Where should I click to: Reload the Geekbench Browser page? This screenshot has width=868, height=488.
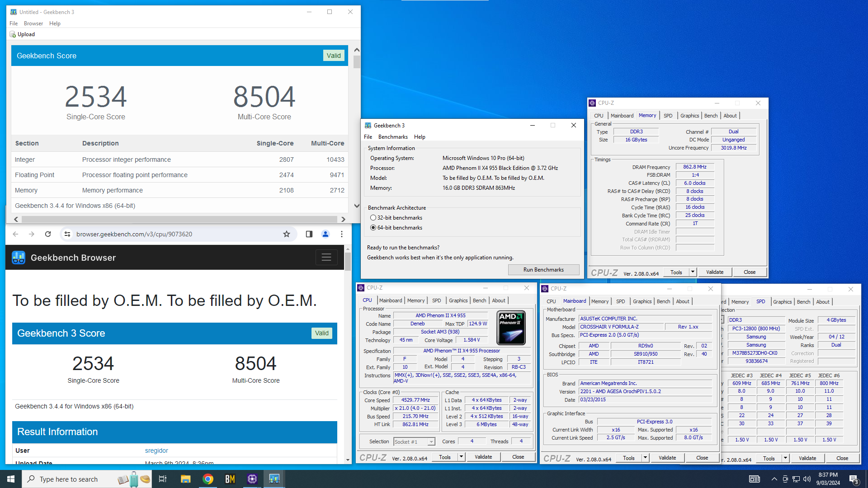(48, 234)
